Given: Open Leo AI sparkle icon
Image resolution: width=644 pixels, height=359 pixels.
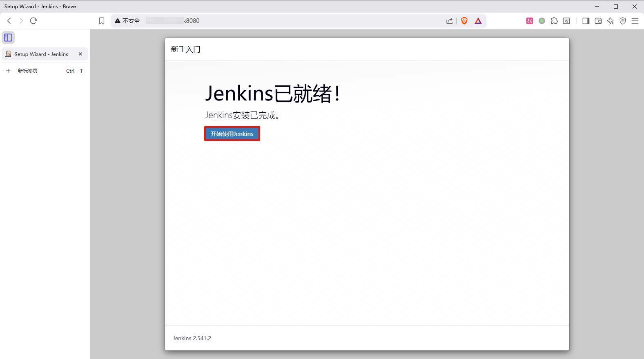Looking at the screenshot, I should click(x=611, y=21).
